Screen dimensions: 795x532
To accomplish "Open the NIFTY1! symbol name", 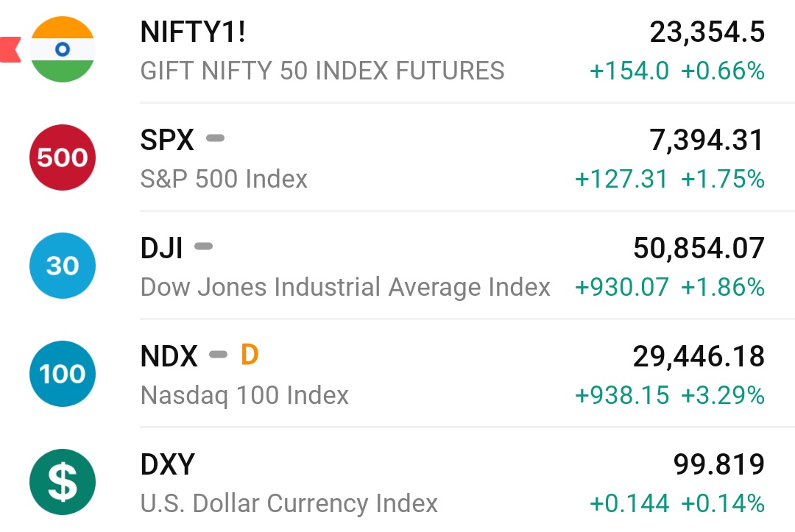I will [193, 32].
